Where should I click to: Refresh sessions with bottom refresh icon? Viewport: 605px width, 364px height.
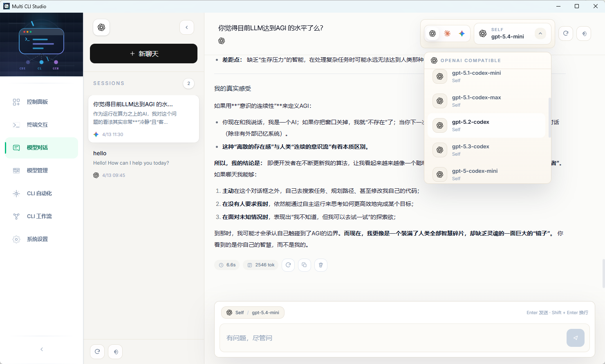pos(97,351)
